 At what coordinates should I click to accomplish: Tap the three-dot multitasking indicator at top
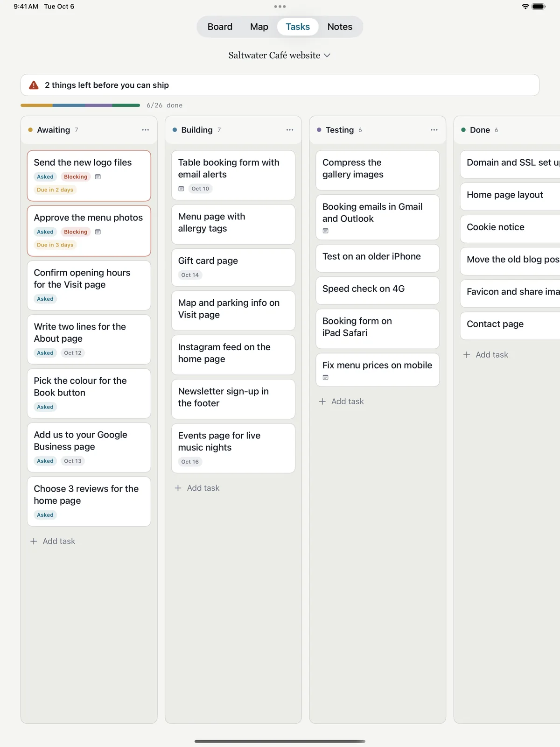[x=280, y=7]
